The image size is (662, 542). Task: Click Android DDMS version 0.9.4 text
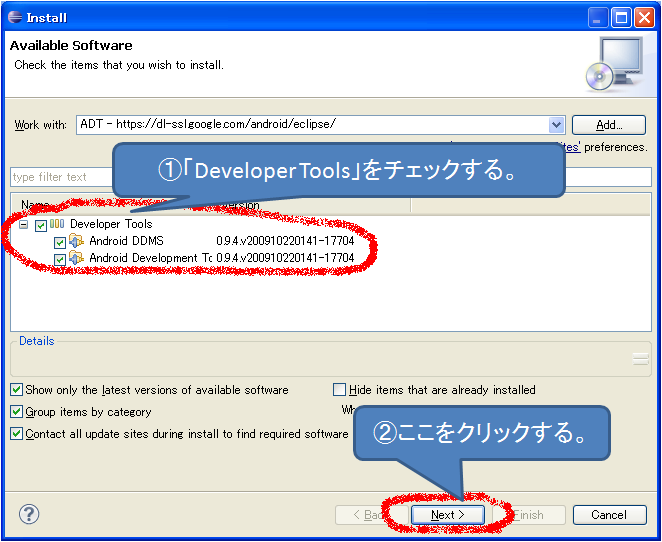[285, 241]
